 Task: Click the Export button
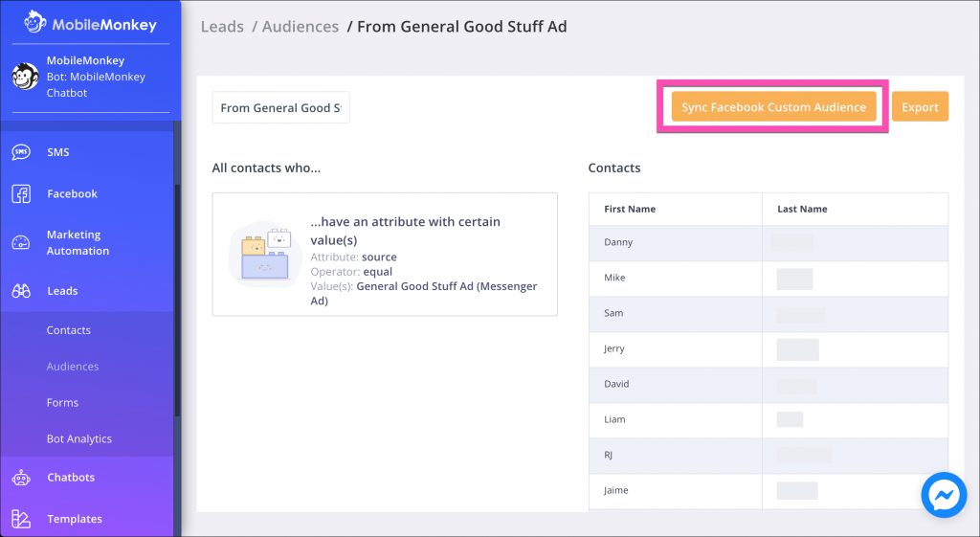920,107
